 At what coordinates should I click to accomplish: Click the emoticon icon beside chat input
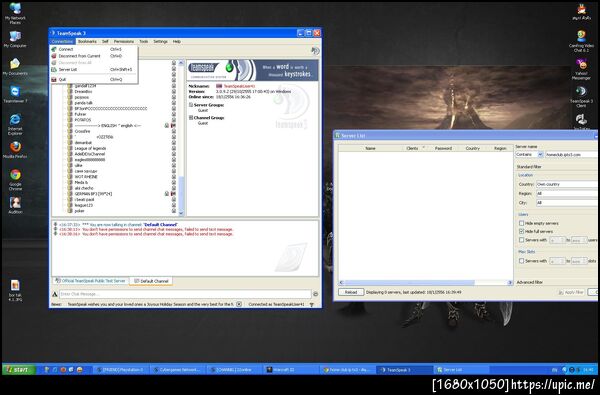(x=315, y=294)
